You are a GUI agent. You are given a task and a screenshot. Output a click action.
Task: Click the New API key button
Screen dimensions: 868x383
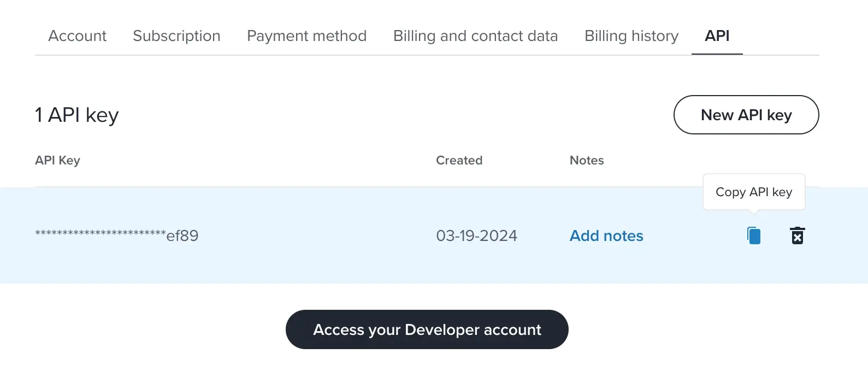click(746, 115)
